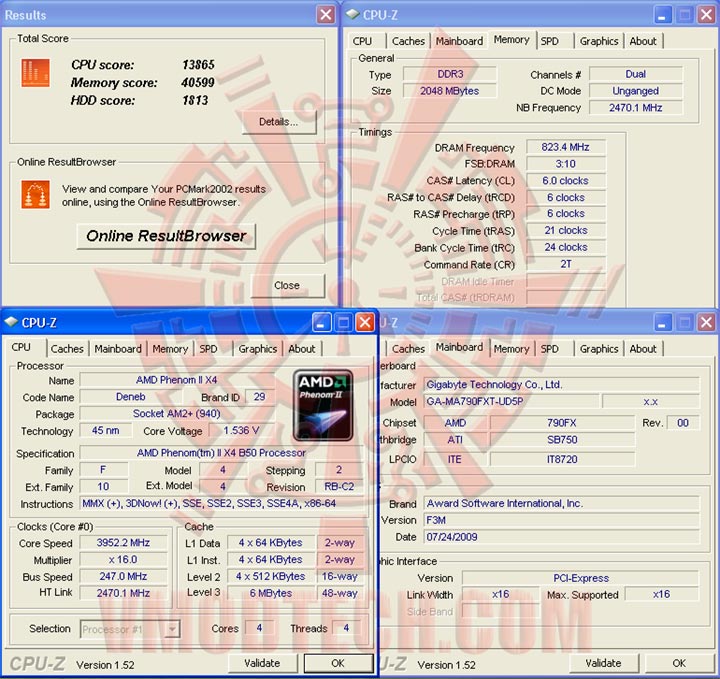Click the Core Voltage 1.536 V field

tap(242, 431)
